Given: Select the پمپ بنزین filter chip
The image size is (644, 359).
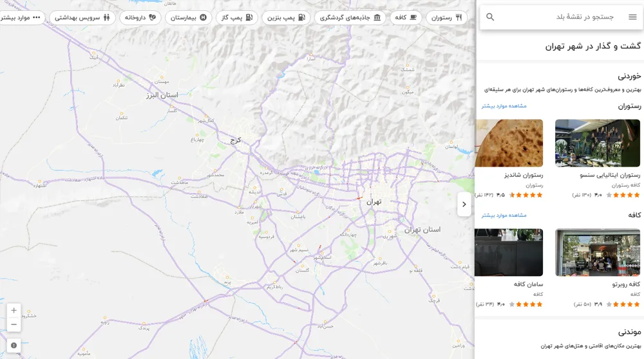Looking at the screenshot, I should pyautogui.click(x=286, y=17).
